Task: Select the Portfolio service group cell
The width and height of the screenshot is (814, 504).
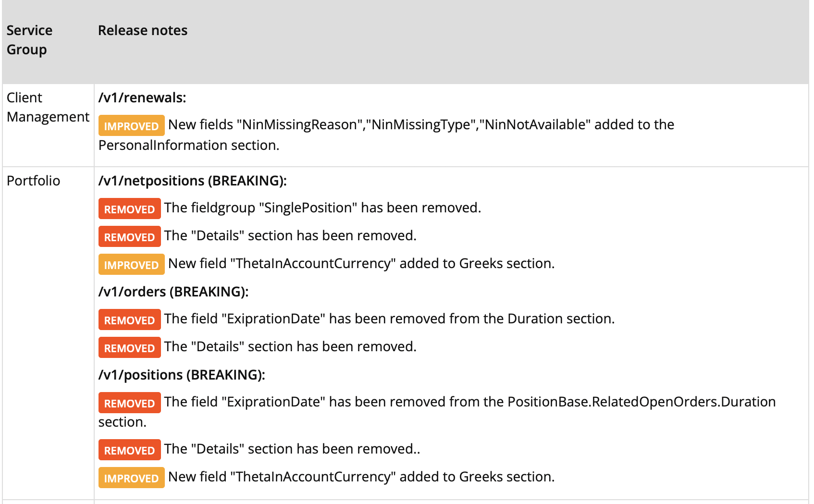Action: [33, 181]
